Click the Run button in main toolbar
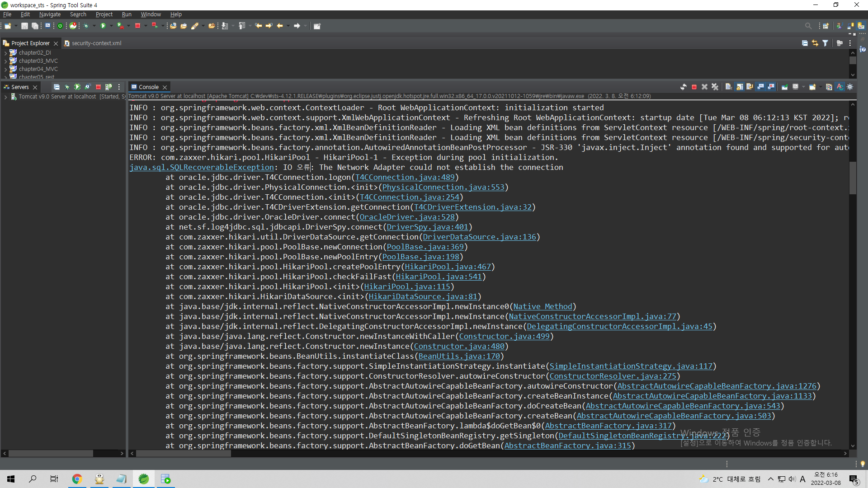 pos(103,26)
